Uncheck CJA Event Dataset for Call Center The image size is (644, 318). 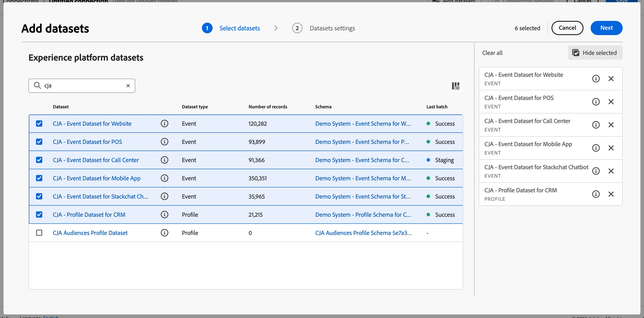point(39,160)
